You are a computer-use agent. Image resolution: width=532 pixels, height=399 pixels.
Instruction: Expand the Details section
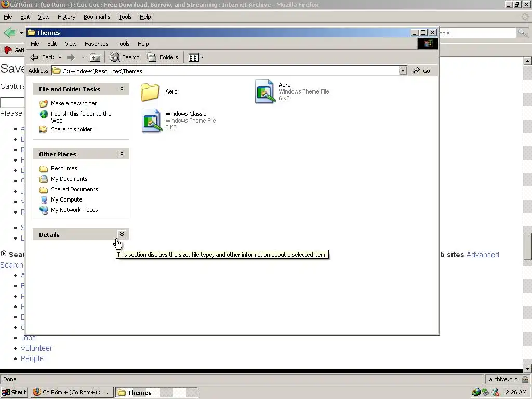coord(122,234)
